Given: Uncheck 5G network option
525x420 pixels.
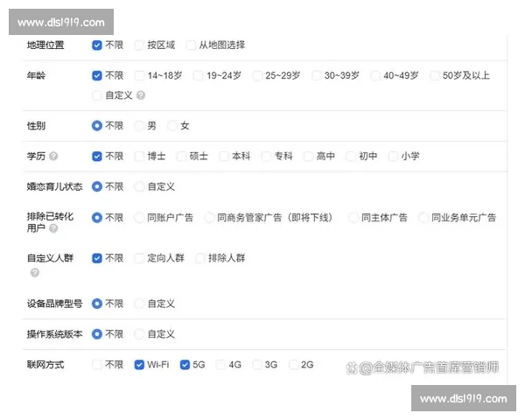Looking at the screenshot, I should pyautogui.click(x=185, y=365).
